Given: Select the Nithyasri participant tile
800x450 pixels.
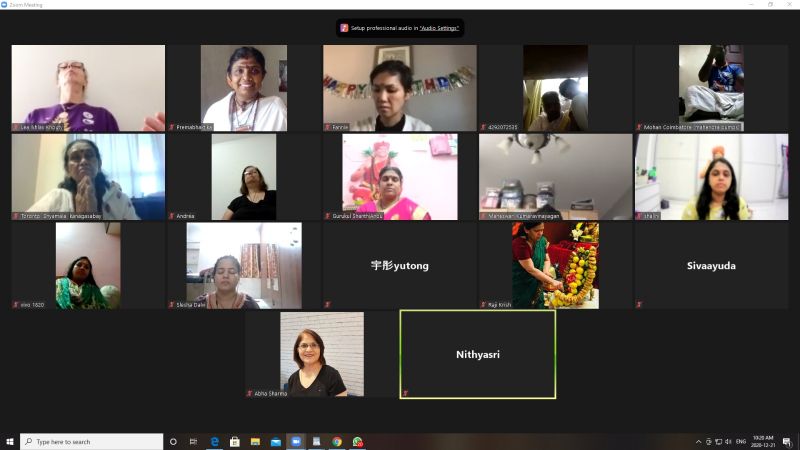Looking at the screenshot, I should [x=477, y=354].
